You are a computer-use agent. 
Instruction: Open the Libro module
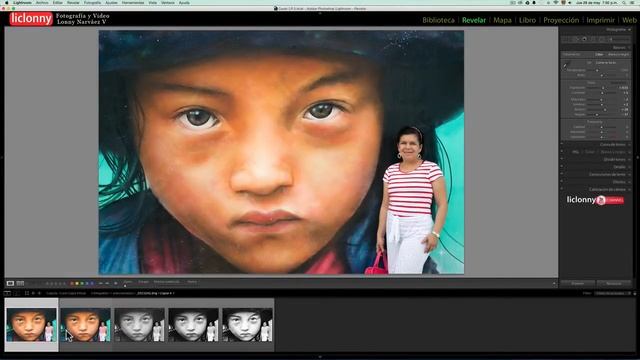pyautogui.click(x=527, y=20)
